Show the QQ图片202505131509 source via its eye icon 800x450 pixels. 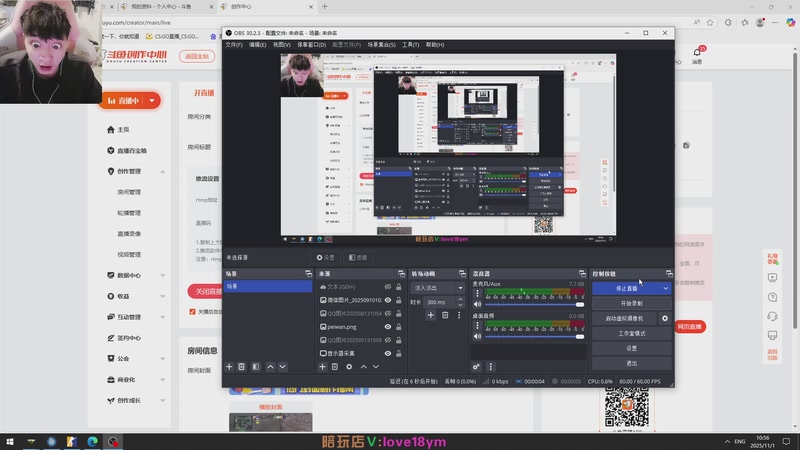tap(388, 340)
